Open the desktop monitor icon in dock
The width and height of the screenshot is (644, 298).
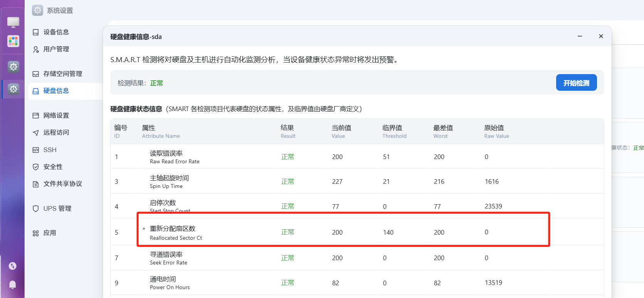13,22
